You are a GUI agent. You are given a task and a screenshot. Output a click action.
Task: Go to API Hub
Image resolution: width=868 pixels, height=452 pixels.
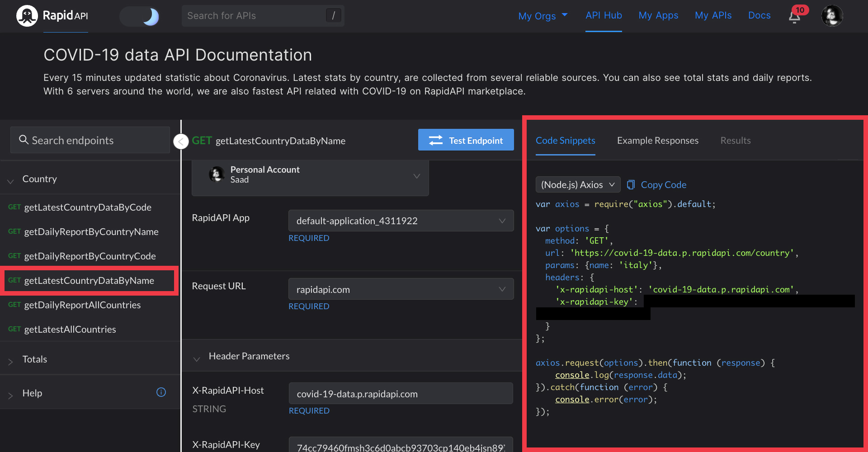click(604, 15)
